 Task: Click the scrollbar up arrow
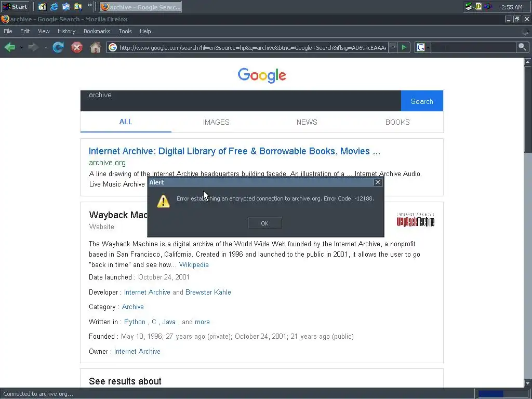(x=528, y=62)
